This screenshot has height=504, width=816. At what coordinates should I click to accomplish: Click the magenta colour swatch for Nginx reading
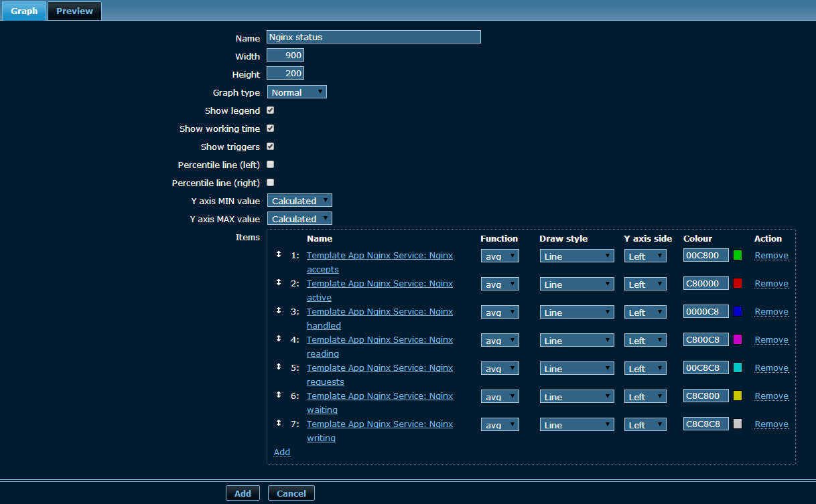tap(738, 339)
